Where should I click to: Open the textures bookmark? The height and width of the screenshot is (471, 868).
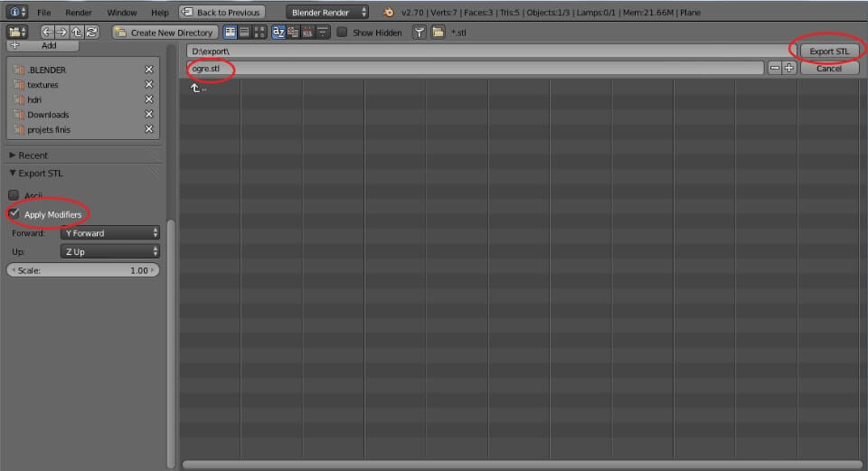tap(42, 85)
